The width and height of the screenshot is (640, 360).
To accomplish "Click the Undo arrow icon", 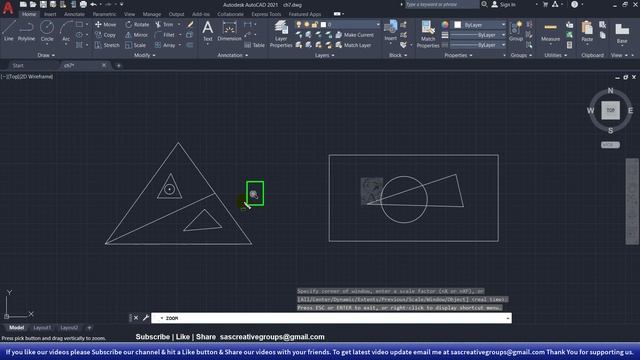I will tap(93, 4).
